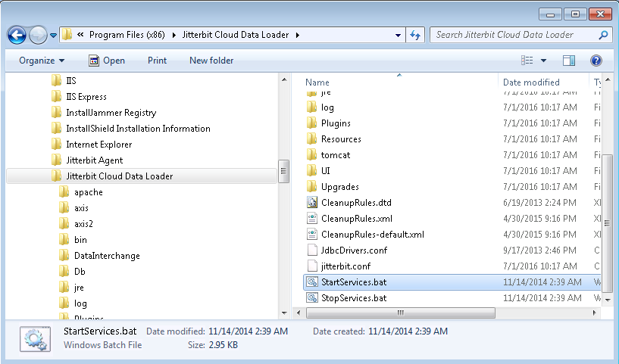Select the StopServices.bat file icon

click(312, 297)
